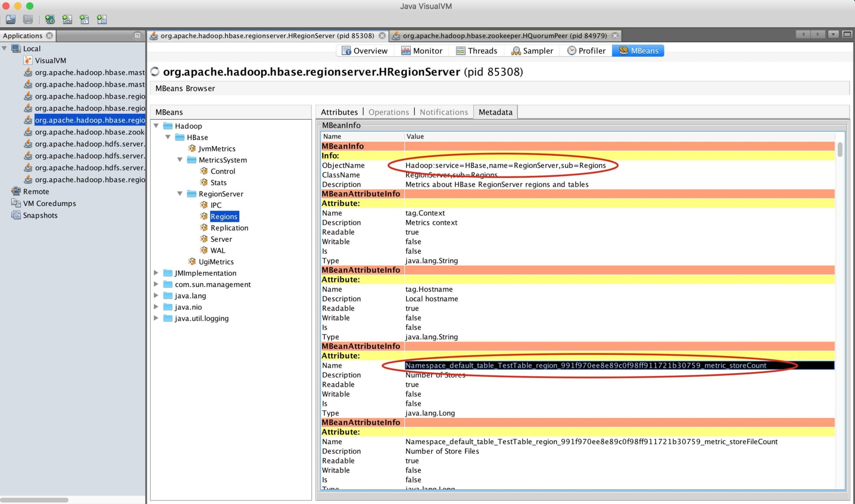This screenshot has height=504, width=855.
Task: Click the Control bean icon
Action: 204,171
